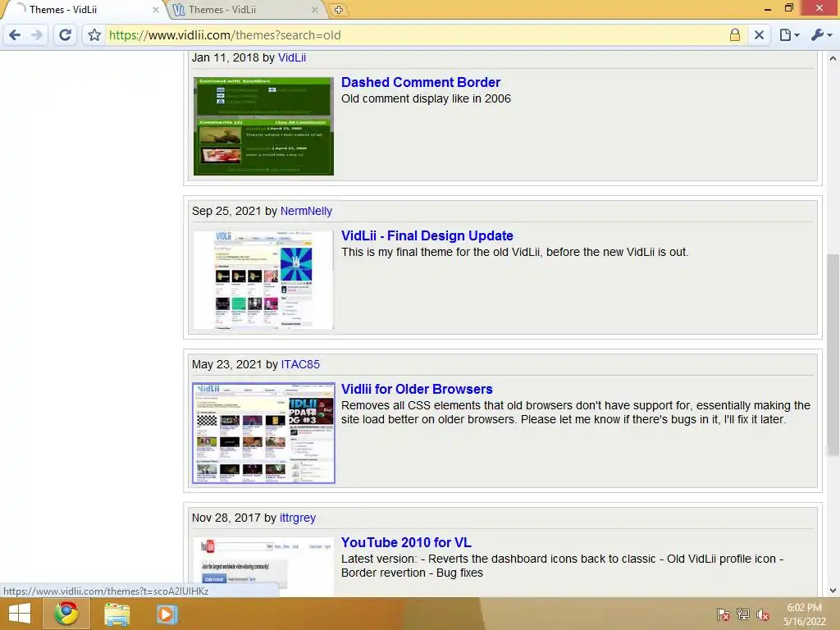Click the 'Nov 28, 2017 by' date text
This screenshot has width=840, height=630.
coord(234,518)
